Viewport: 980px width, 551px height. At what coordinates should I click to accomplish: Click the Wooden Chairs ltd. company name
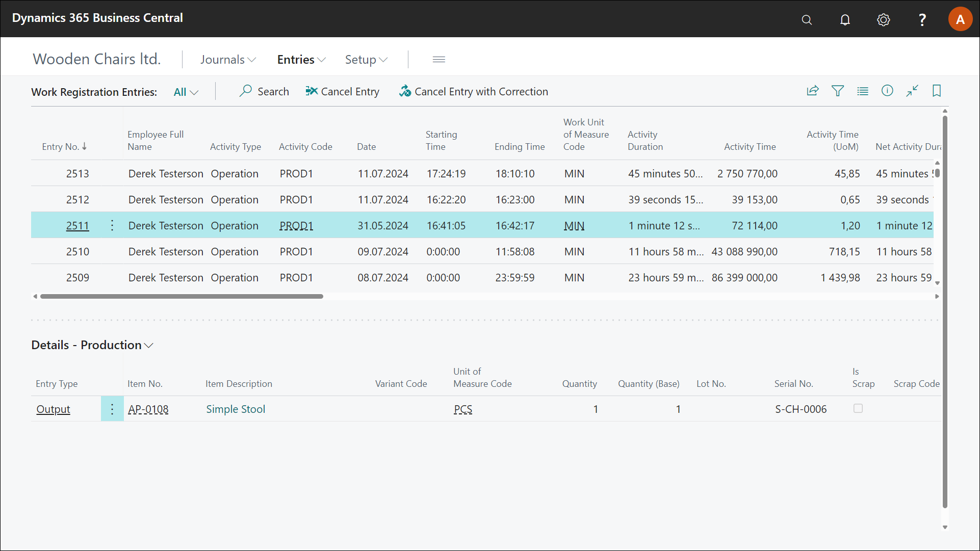coord(97,59)
